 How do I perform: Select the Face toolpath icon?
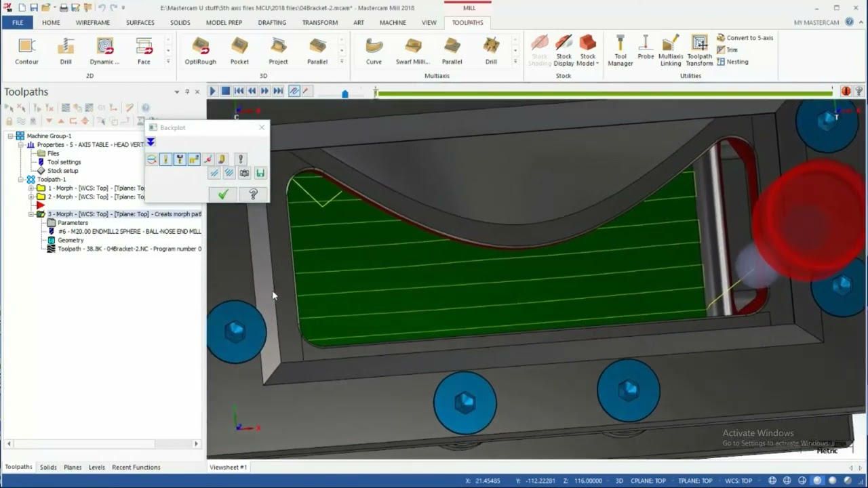tap(144, 52)
